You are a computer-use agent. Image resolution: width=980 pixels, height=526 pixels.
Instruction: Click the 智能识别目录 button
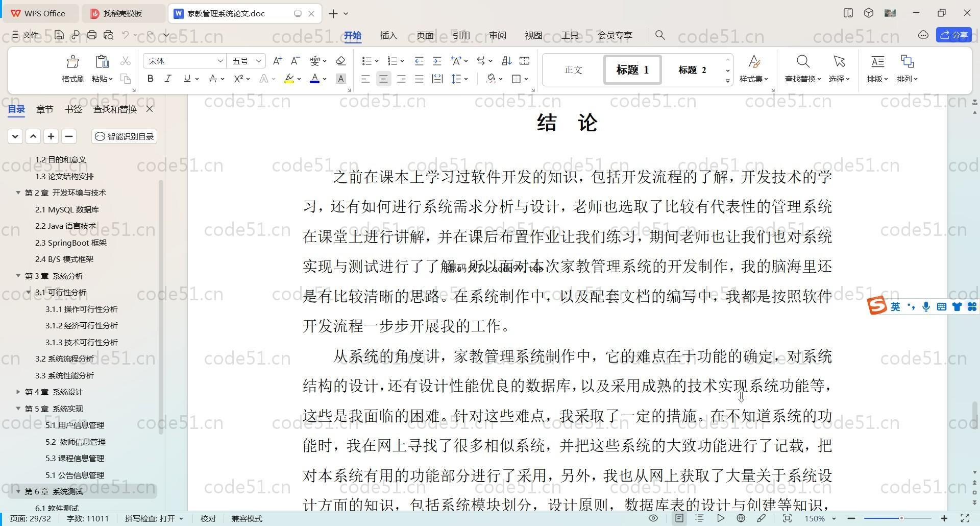click(125, 136)
